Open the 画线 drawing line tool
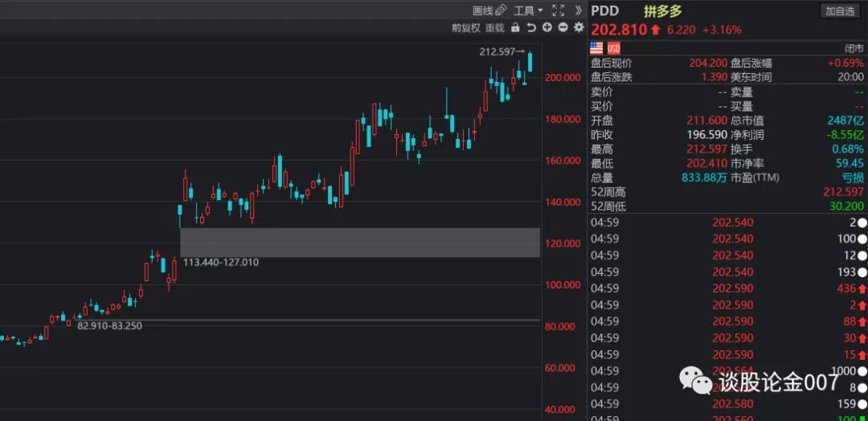Screen dimensions: 868x421 tap(489, 10)
